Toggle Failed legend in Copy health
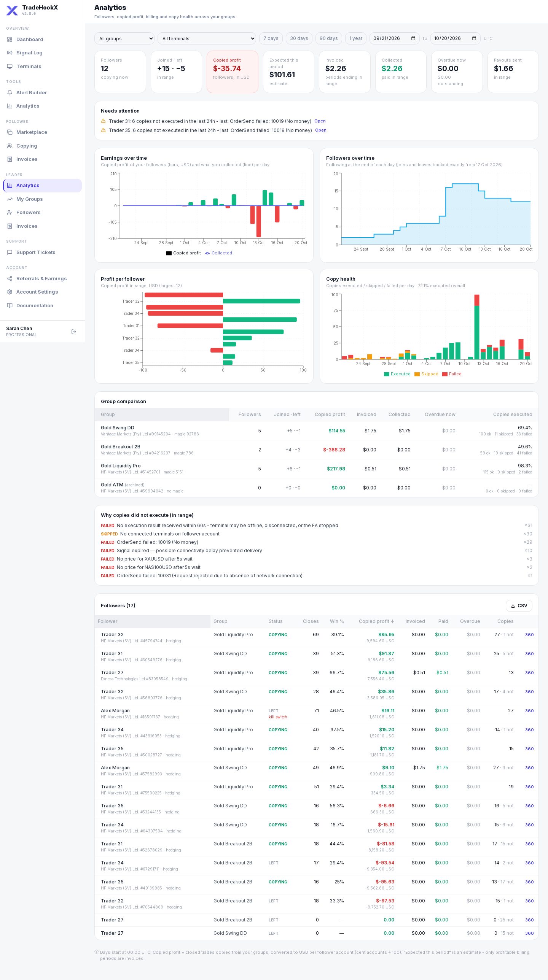 [452, 374]
